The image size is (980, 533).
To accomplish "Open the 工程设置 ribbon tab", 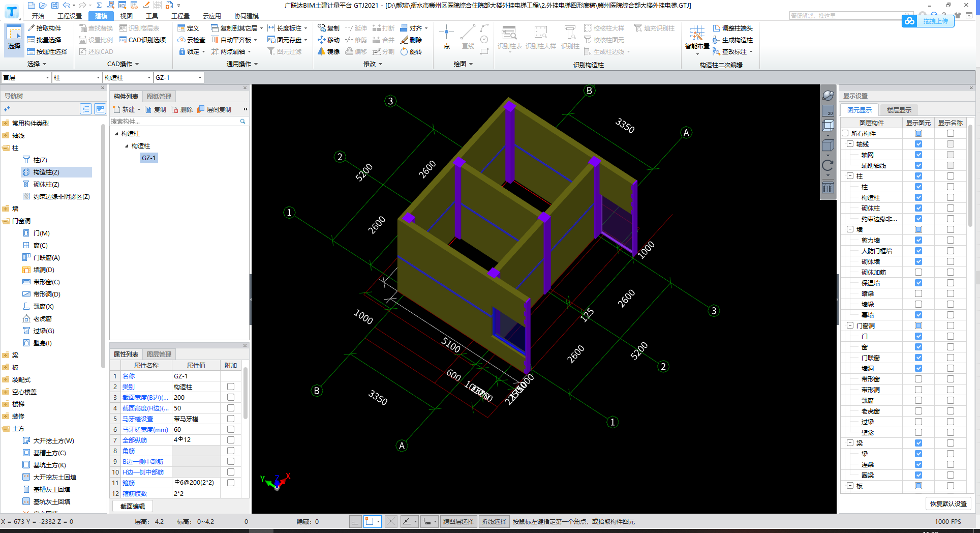I will point(70,16).
